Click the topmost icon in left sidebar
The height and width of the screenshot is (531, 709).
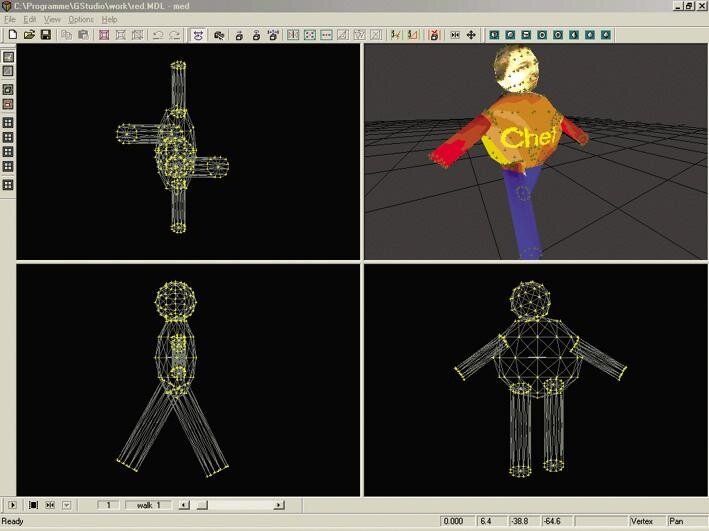pos(8,57)
